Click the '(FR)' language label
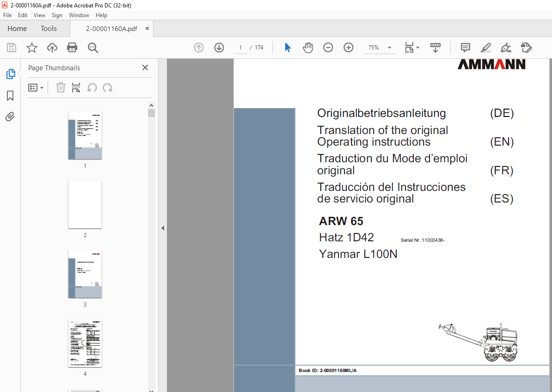 [502, 170]
